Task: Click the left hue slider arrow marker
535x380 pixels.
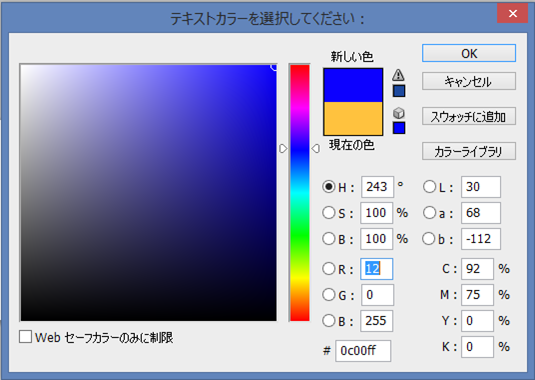Action: (283, 149)
